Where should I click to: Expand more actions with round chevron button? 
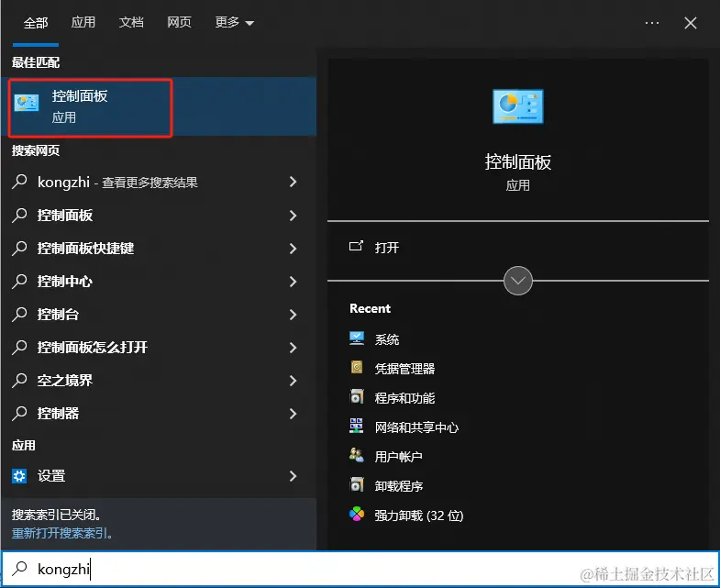pyautogui.click(x=518, y=281)
